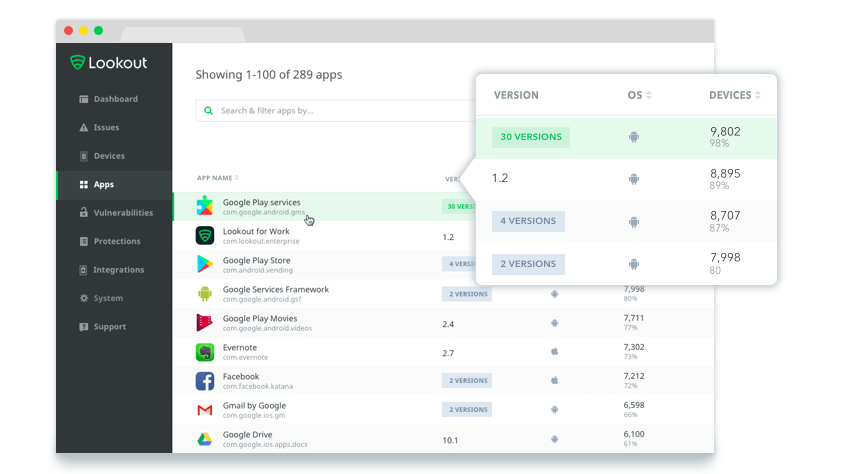Click the Lookout shield logo
The width and height of the screenshot is (844, 474).
coord(78,62)
